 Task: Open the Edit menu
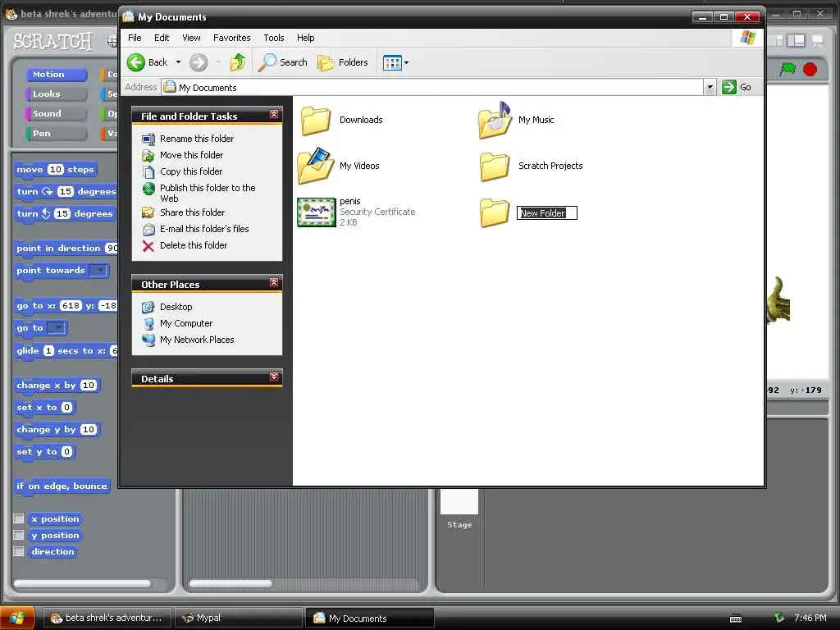tap(162, 38)
